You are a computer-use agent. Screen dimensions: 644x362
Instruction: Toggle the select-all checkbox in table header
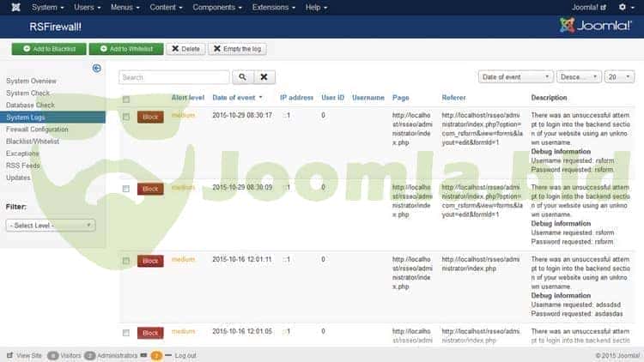(x=126, y=99)
